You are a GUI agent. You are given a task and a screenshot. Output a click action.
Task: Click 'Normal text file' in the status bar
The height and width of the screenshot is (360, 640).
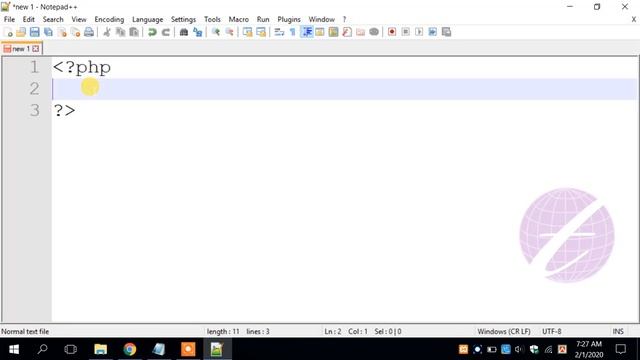(25, 331)
